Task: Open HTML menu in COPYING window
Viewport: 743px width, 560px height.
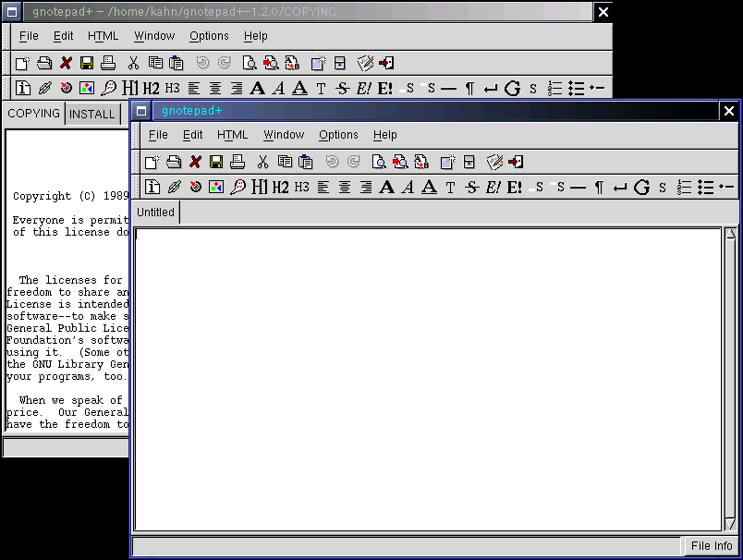Action: (103, 36)
